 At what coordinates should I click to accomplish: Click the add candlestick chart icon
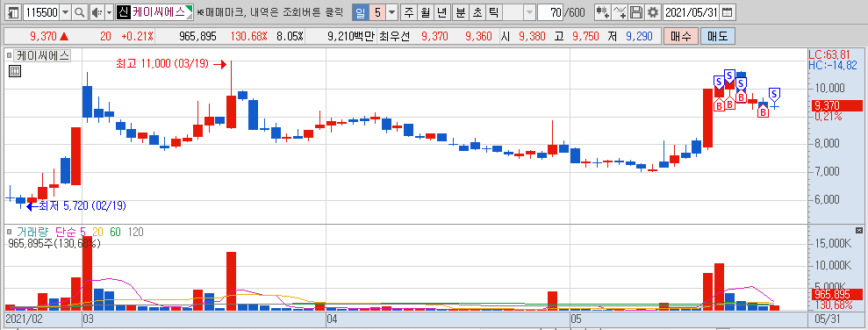point(603,12)
